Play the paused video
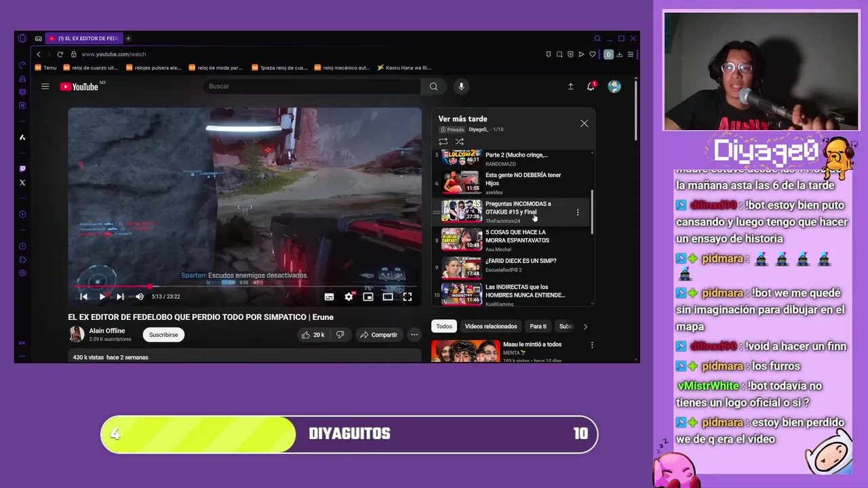Screen dimensions: 868x488 tap(102, 296)
